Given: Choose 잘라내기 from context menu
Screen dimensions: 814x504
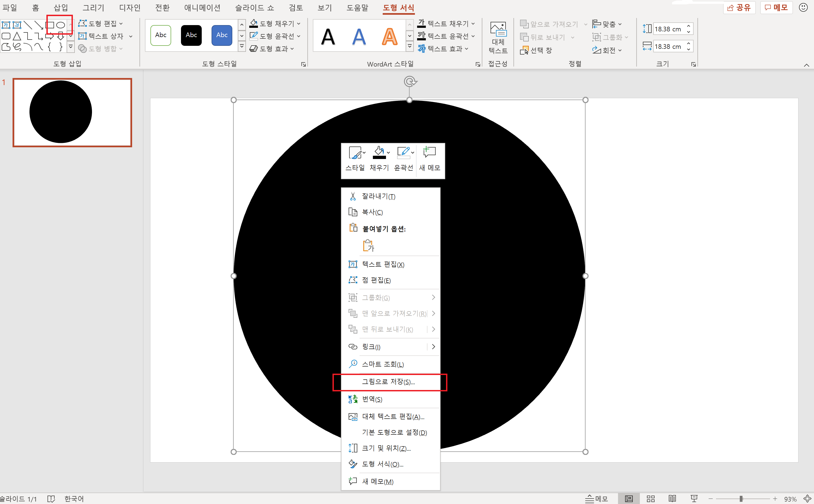Looking at the screenshot, I should click(390, 196).
